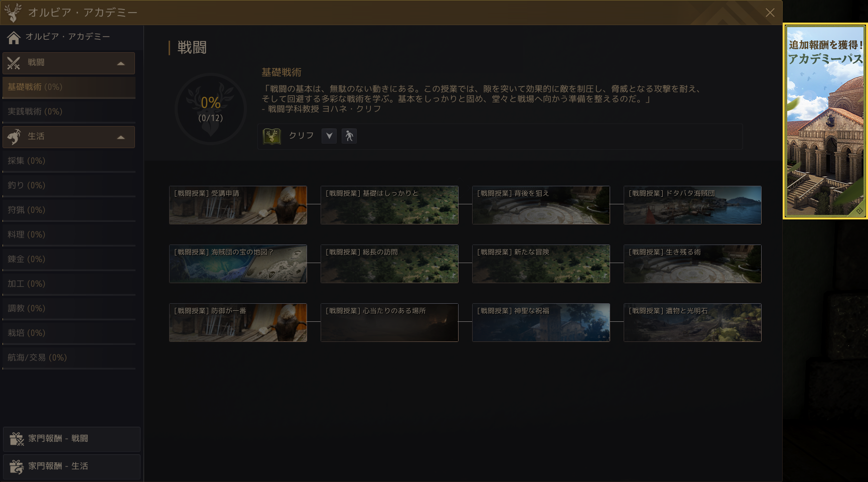Viewport: 868px width, 482px height.
Task: Select 基礎戦術 (0%) in the sidebar
Action: (x=34, y=87)
